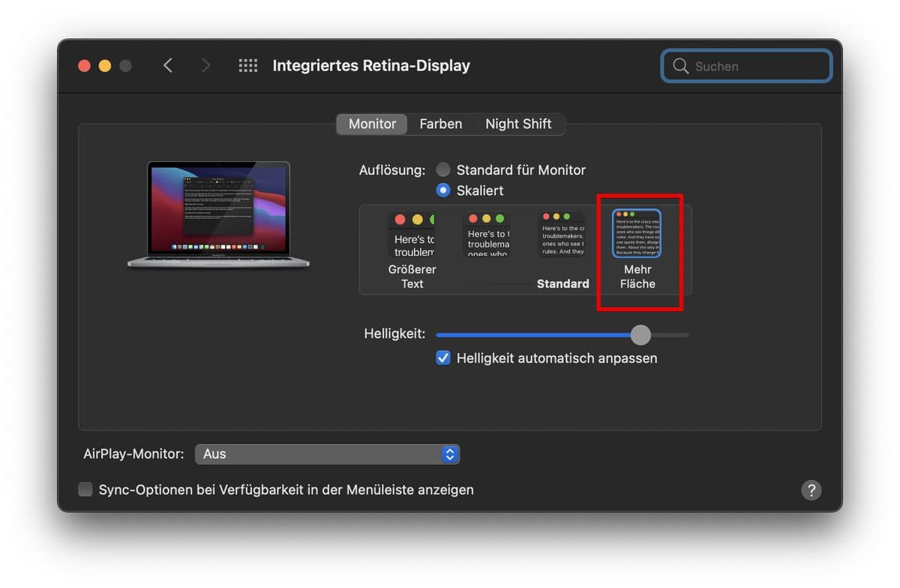This screenshot has height=588, width=900.
Task: Switch to the Farben tab
Action: [x=440, y=124]
